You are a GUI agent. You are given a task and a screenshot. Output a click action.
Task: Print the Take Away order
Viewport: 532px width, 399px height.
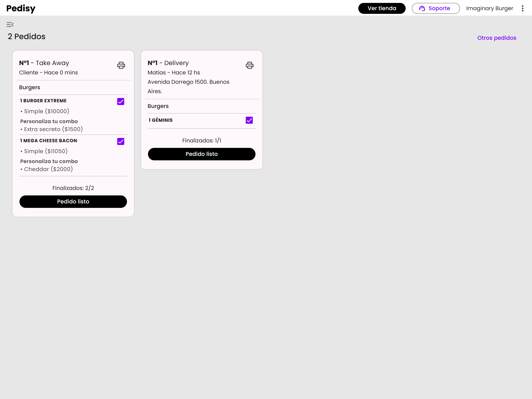[121, 65]
